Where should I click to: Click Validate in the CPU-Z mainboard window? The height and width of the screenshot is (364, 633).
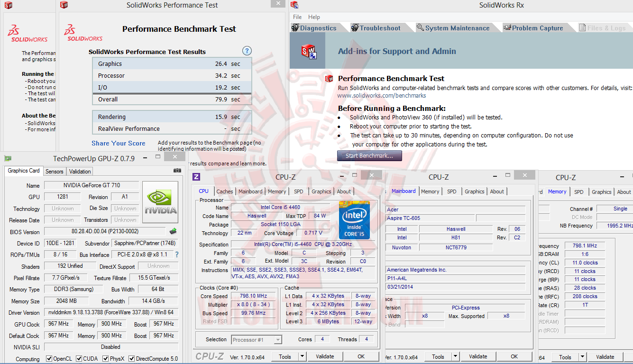click(x=478, y=356)
